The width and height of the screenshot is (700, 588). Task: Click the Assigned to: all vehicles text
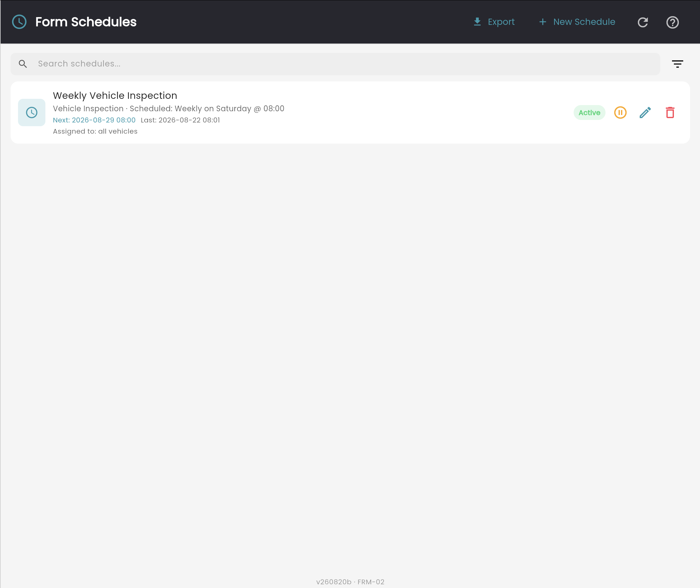[95, 131]
